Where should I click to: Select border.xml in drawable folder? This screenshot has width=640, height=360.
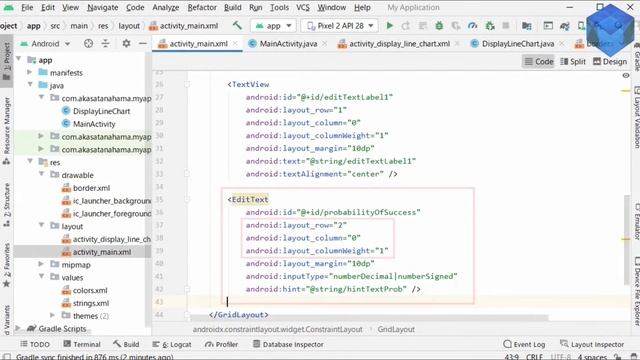tap(91, 188)
